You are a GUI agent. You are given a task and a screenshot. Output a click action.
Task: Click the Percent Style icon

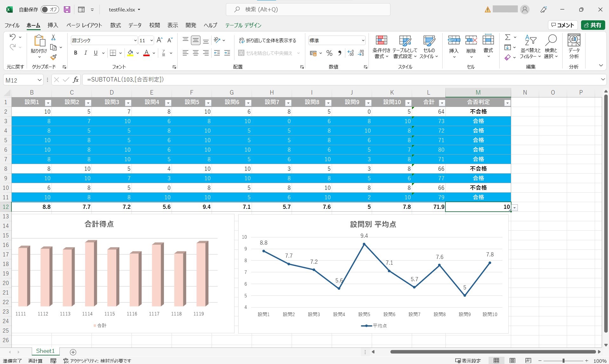[x=329, y=53]
